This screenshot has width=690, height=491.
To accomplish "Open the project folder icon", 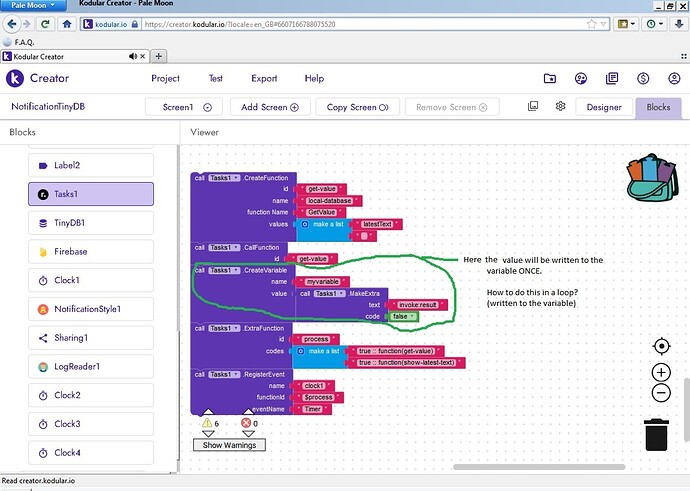I will pos(550,79).
